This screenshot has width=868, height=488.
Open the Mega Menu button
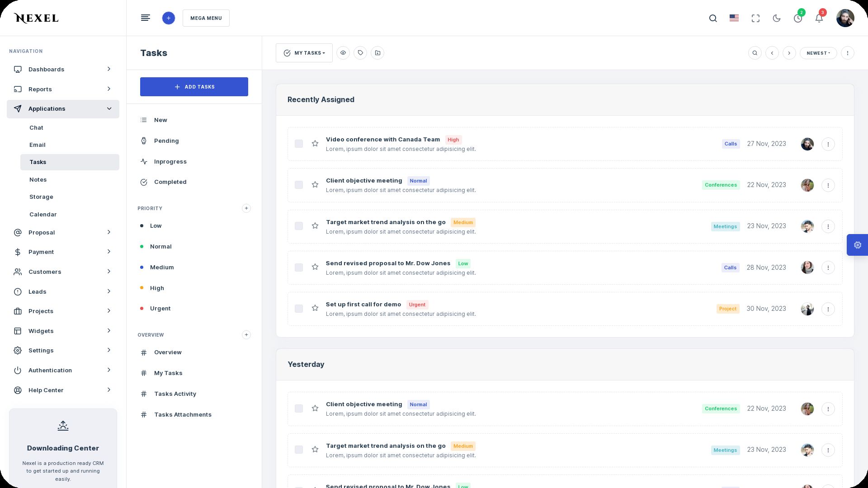[x=206, y=18]
